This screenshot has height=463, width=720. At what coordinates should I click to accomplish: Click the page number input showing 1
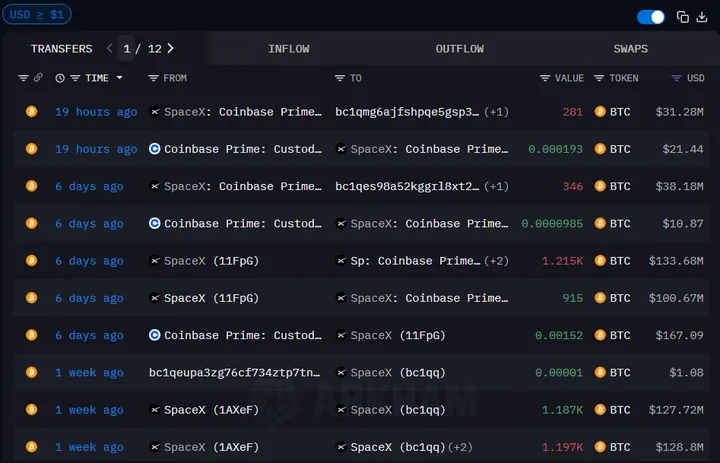click(x=127, y=48)
